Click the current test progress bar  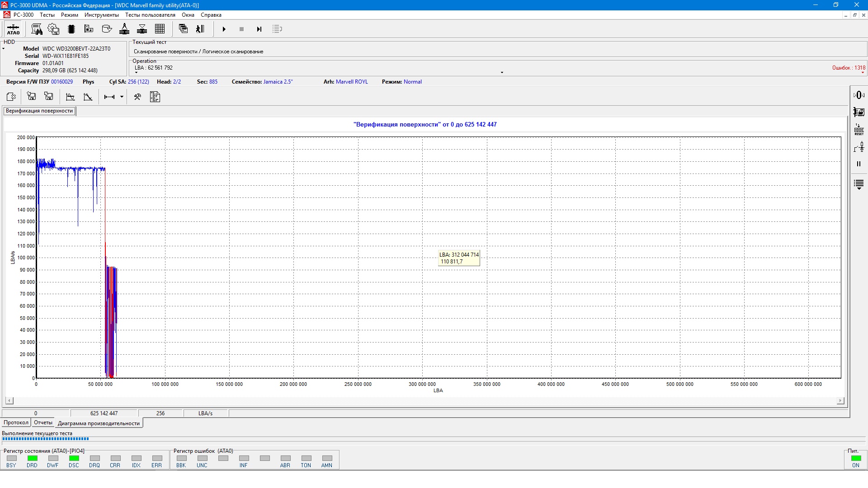433,439
